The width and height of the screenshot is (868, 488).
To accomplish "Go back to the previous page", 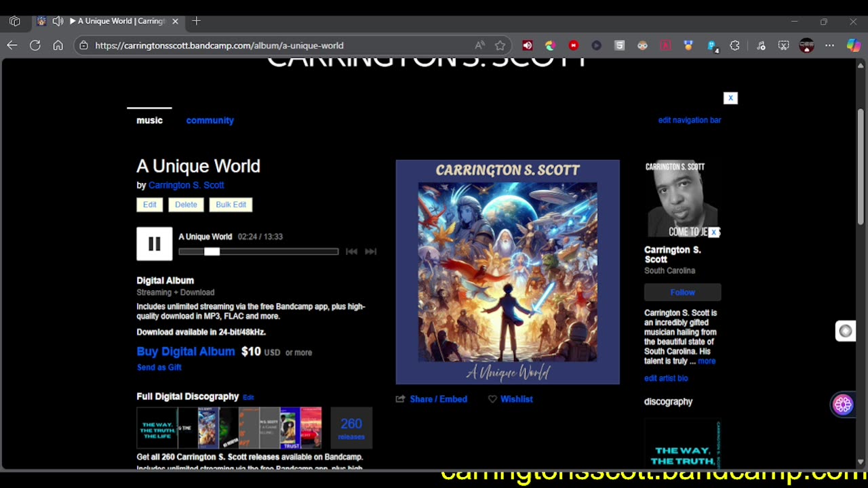I will [x=12, y=45].
